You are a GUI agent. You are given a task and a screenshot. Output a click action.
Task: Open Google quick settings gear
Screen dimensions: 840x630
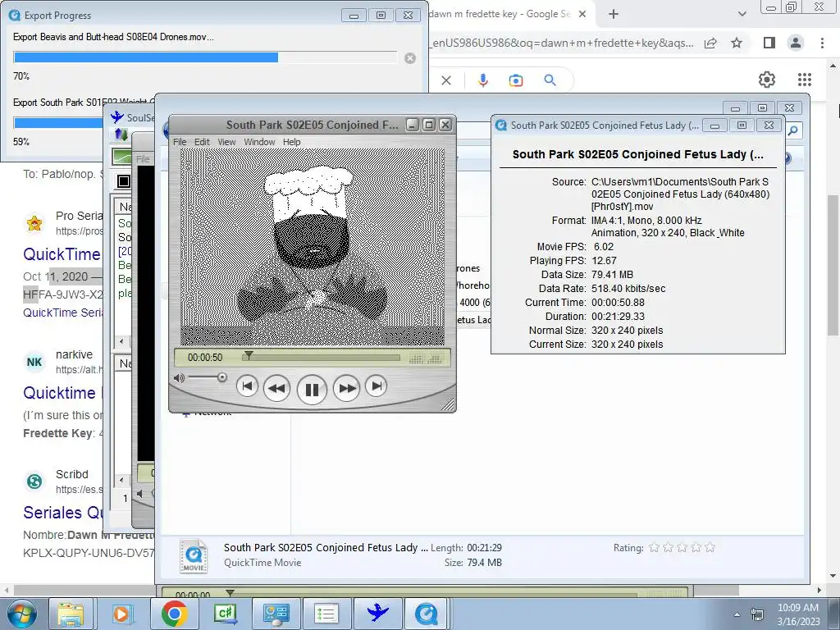[767, 80]
